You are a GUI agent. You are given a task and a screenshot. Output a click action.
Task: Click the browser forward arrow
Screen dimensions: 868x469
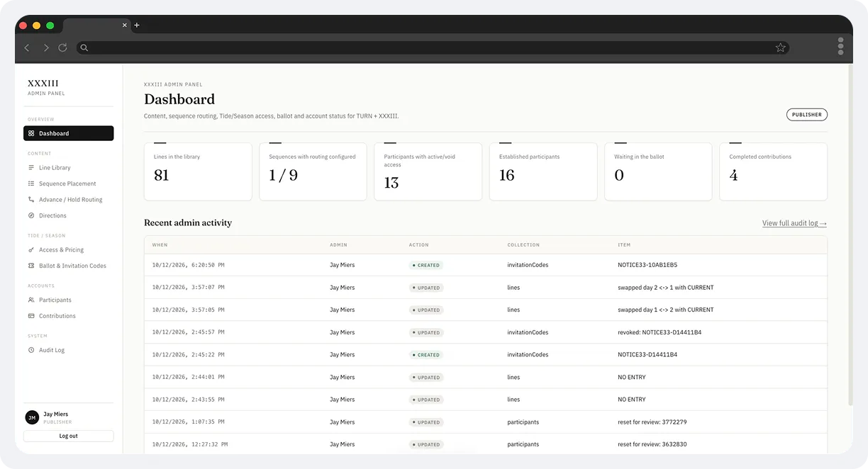[45, 47]
